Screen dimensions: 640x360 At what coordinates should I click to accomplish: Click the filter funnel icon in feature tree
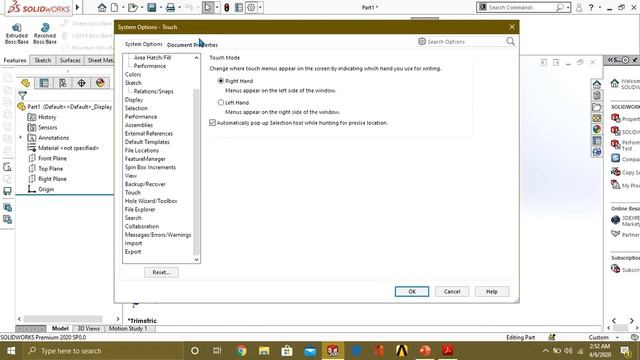22,96
